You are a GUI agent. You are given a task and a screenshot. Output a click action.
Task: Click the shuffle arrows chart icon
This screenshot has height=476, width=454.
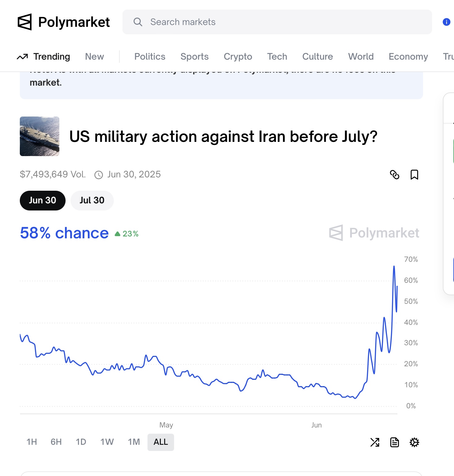point(375,442)
